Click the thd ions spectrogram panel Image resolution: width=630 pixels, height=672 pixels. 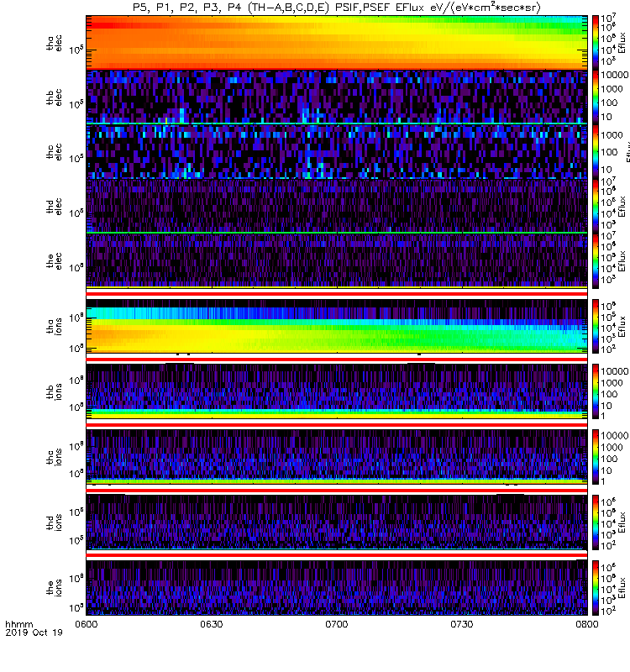pos(337,522)
